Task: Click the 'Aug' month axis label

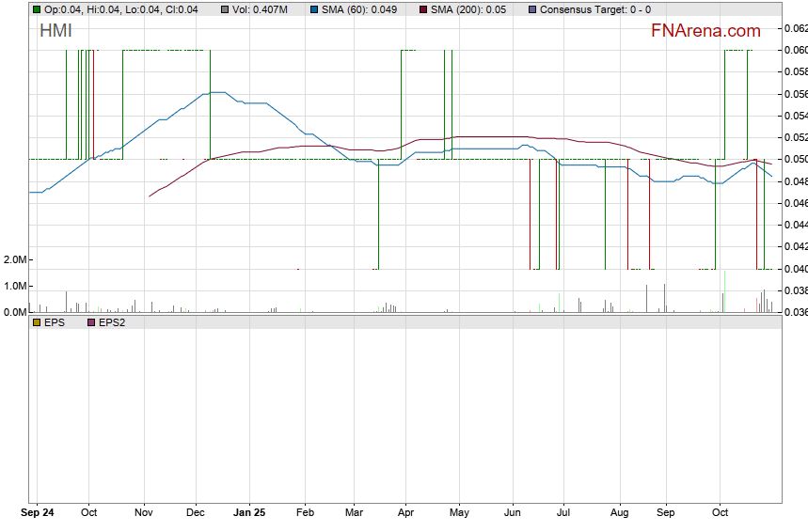Action: pos(619,513)
